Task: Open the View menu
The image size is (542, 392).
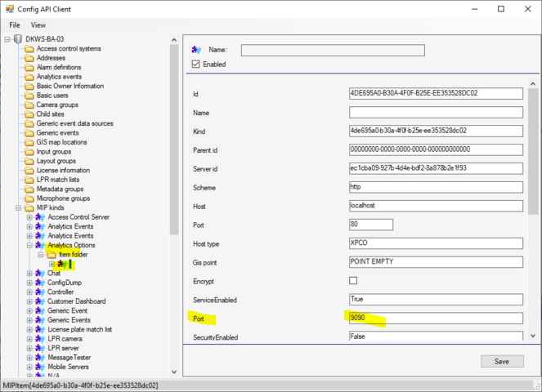Action: coord(38,25)
